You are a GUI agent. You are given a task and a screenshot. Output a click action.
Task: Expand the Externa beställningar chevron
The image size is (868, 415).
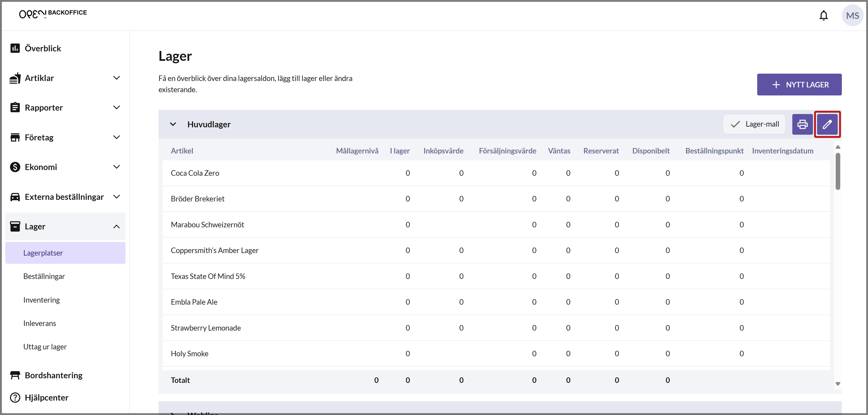point(117,197)
